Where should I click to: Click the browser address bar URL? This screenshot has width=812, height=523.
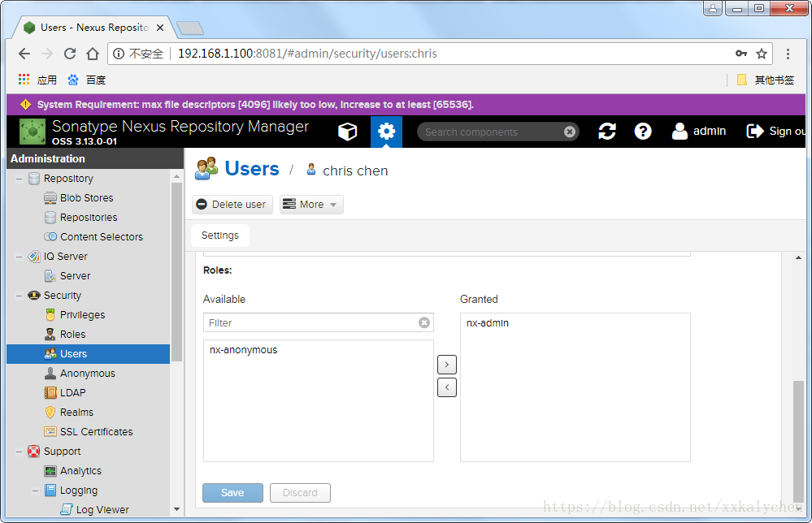pyautogui.click(x=307, y=54)
